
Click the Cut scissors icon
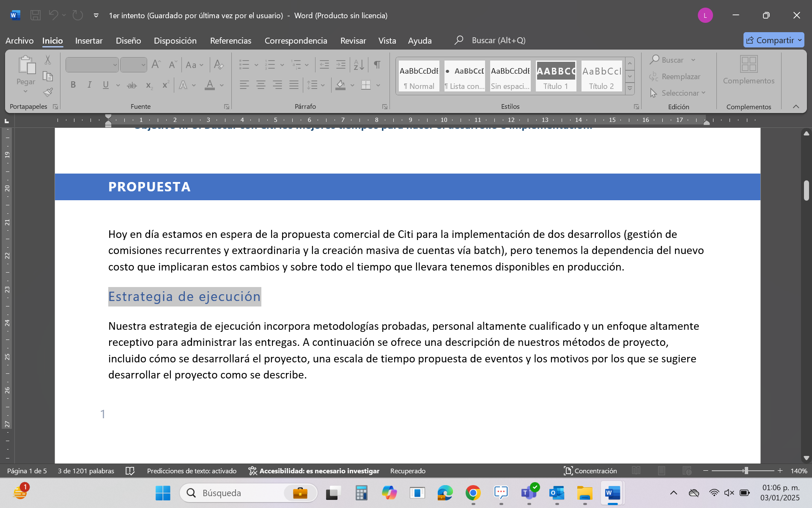click(48, 61)
